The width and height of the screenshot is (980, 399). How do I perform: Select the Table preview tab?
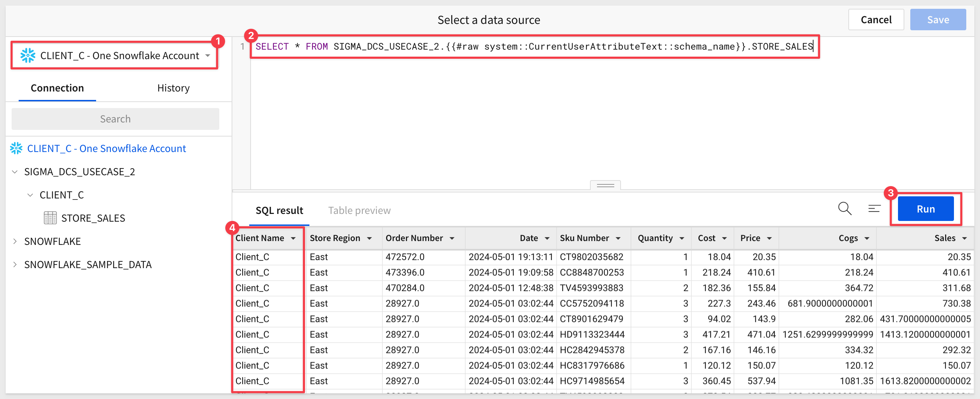click(359, 210)
